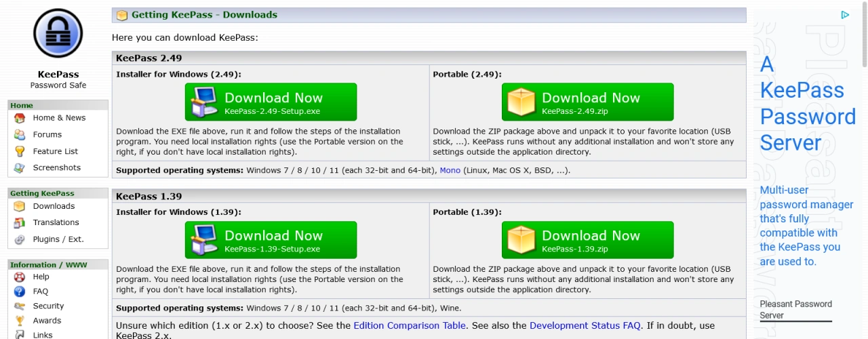Click the Links sidebar icon
Viewport: 868px width, 339px height.
point(20,334)
